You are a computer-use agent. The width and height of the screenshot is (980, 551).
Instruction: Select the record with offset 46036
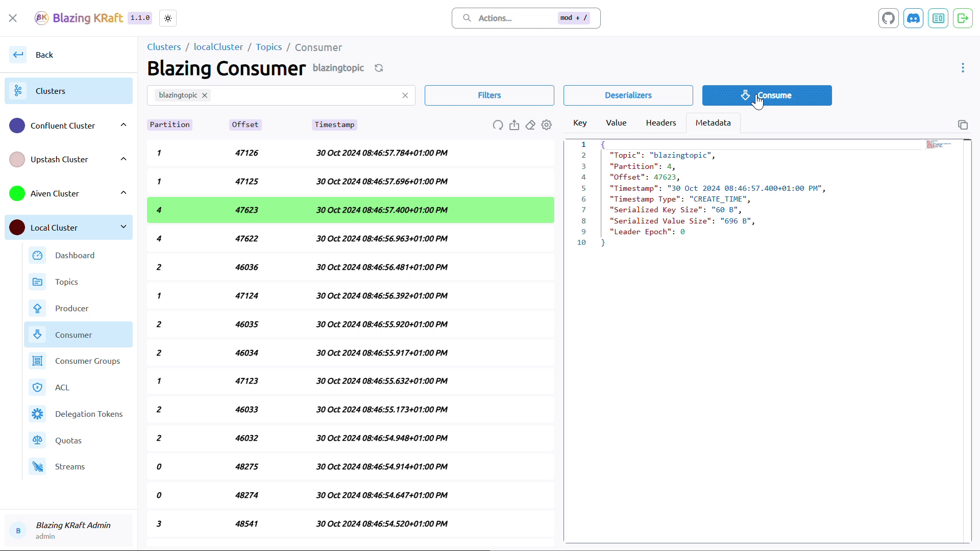pyautogui.click(x=350, y=267)
